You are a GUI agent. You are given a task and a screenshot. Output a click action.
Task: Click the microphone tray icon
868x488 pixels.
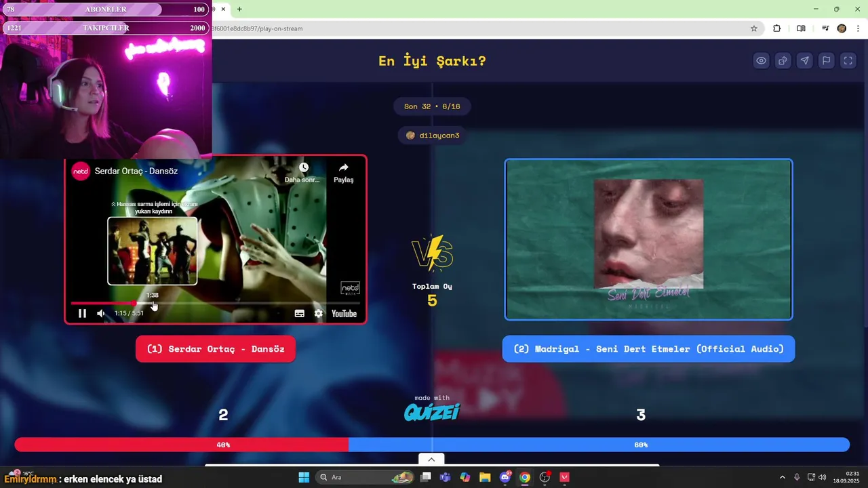point(797,477)
